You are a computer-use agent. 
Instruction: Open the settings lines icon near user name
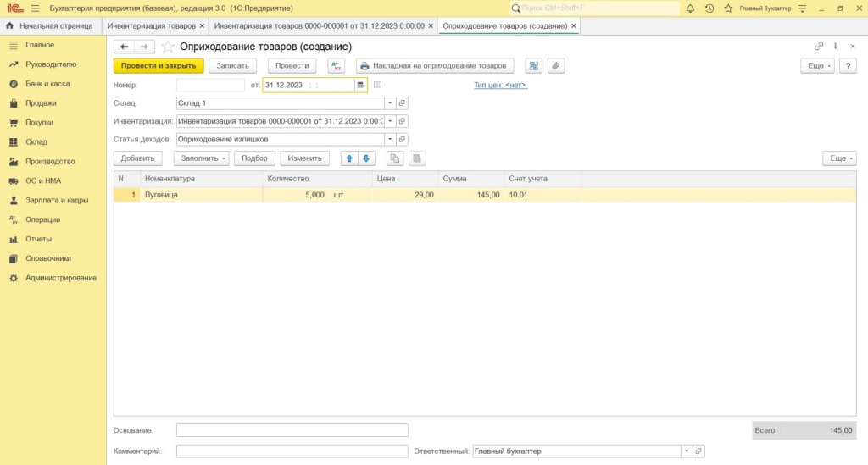point(802,8)
